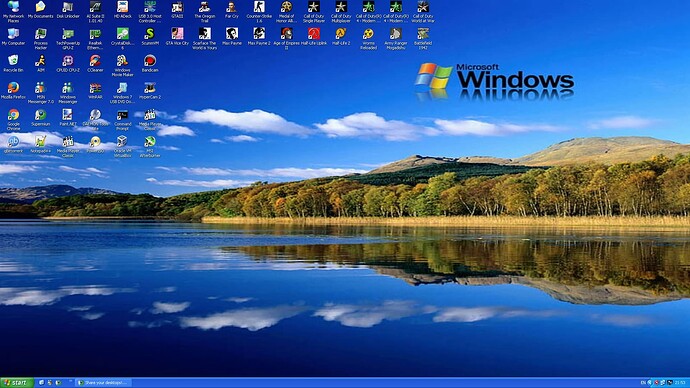690x388 pixels.
Task: Open Windows Messenger shortcut
Action: 68,93
